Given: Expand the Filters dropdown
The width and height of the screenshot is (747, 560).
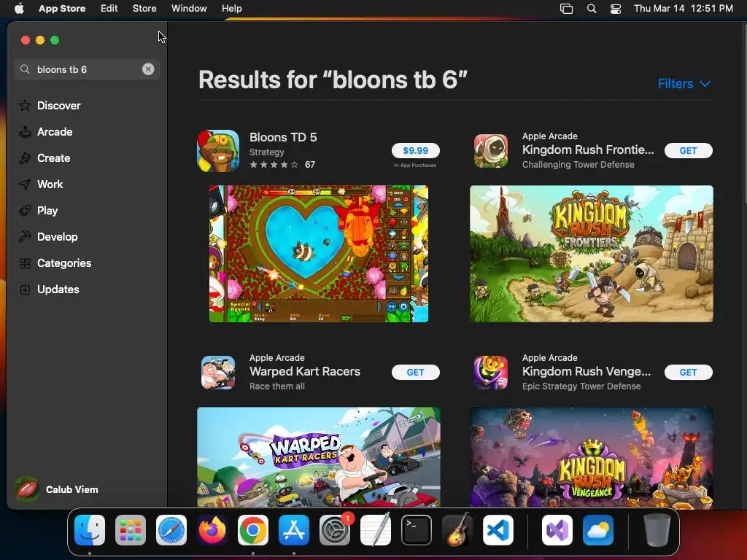Looking at the screenshot, I should [684, 84].
